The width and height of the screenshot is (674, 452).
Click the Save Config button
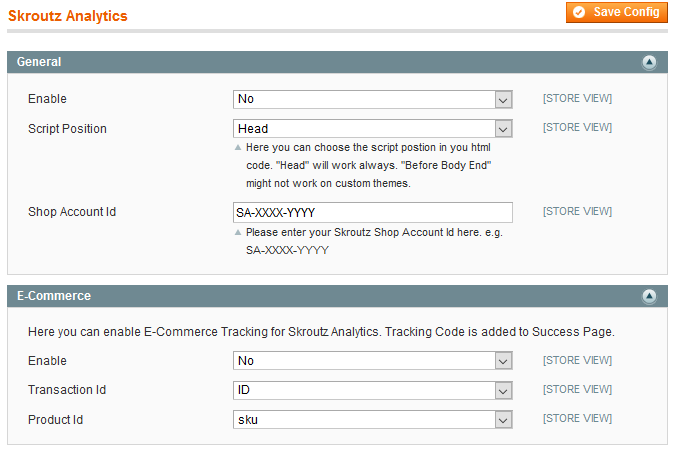[616, 12]
